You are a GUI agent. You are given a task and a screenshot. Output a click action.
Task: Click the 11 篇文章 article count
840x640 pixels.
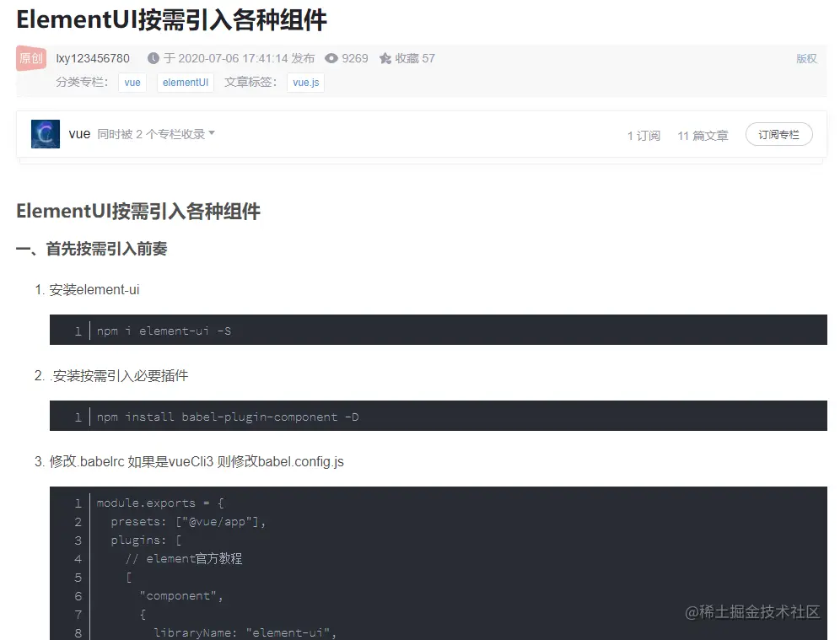point(703,136)
